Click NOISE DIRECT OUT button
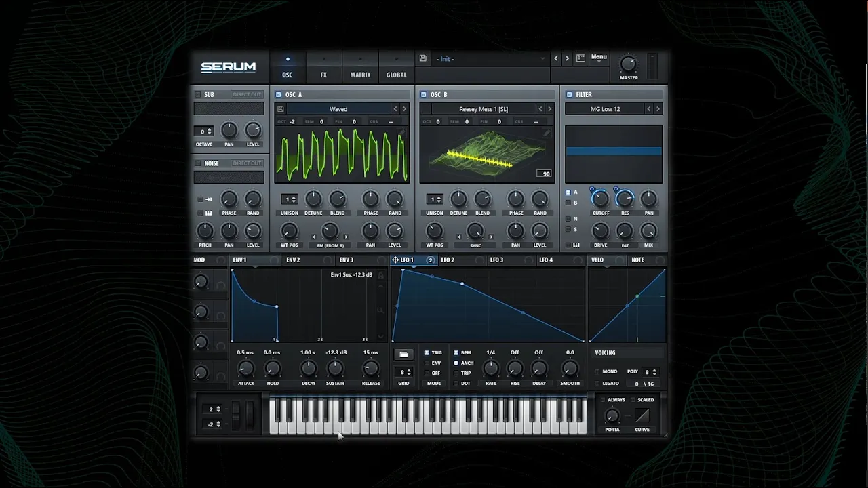Screen dimensions: 868x488 pos(247,163)
